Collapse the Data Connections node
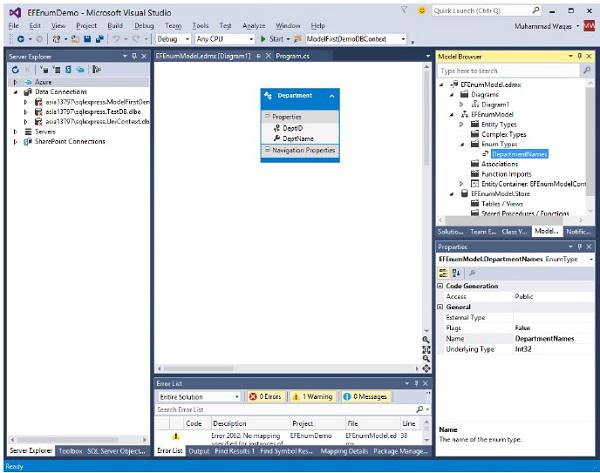 15,92
